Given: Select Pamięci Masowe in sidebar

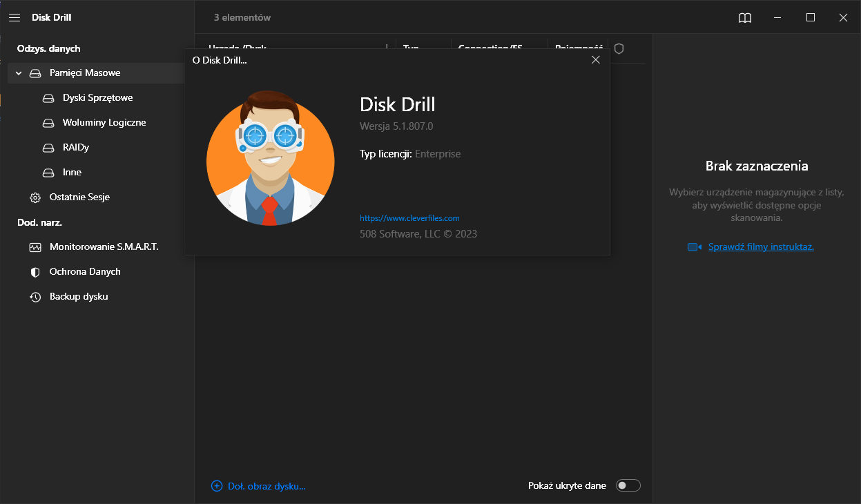Looking at the screenshot, I should [97, 73].
